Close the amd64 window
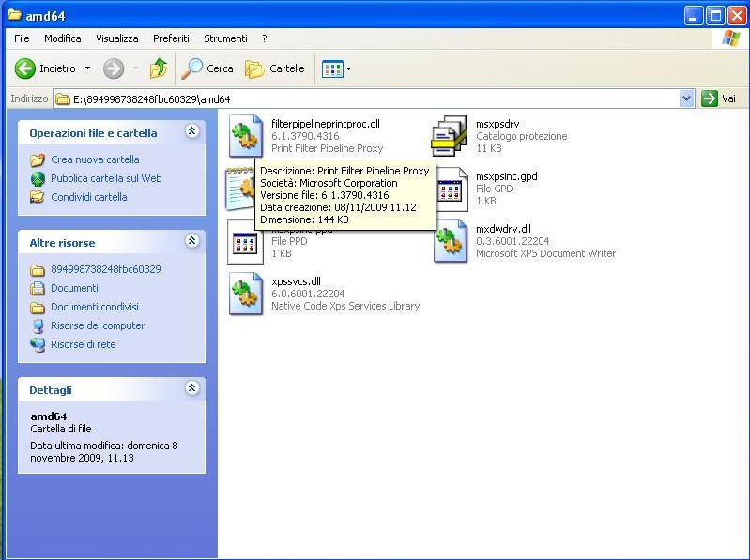This screenshot has width=750, height=560. [737, 16]
